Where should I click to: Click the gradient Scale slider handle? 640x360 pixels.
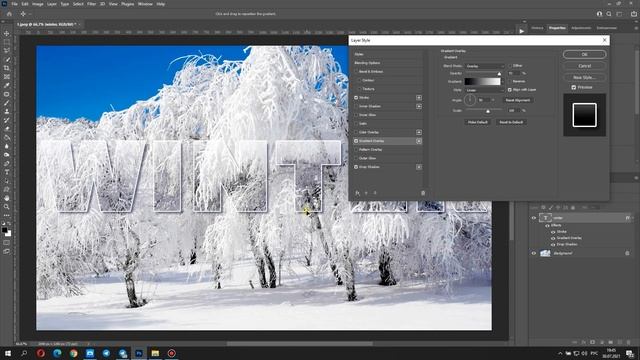pos(488,111)
